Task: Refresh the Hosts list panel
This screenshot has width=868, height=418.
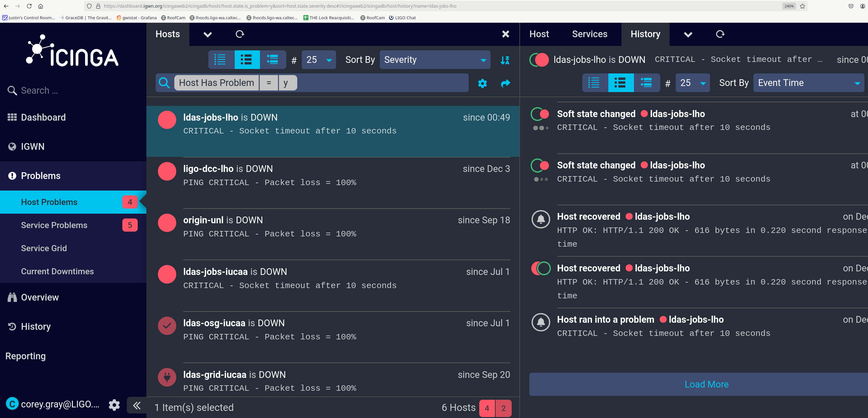Action: click(239, 34)
